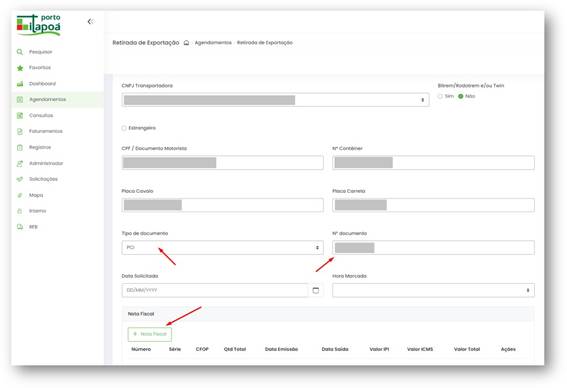Click the Valor ICMS column header

420,349
